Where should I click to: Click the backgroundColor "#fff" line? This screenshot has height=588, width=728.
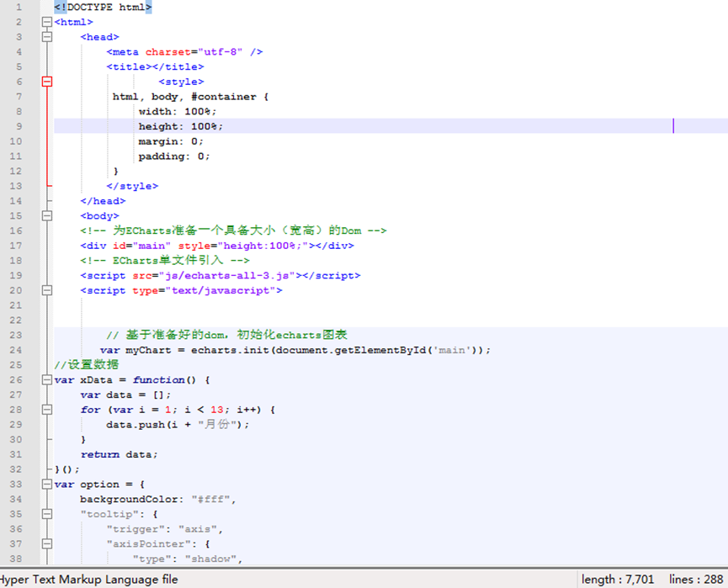coord(158,500)
